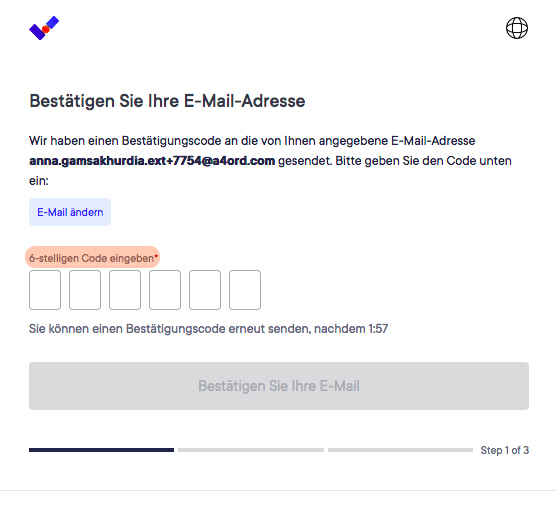
Task: Focus the fourth code digit box
Action: pyautogui.click(x=165, y=290)
